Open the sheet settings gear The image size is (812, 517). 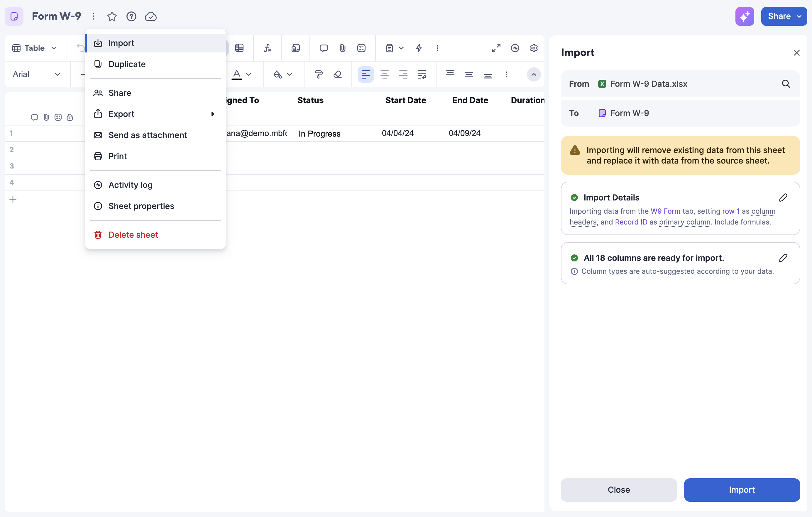point(534,48)
